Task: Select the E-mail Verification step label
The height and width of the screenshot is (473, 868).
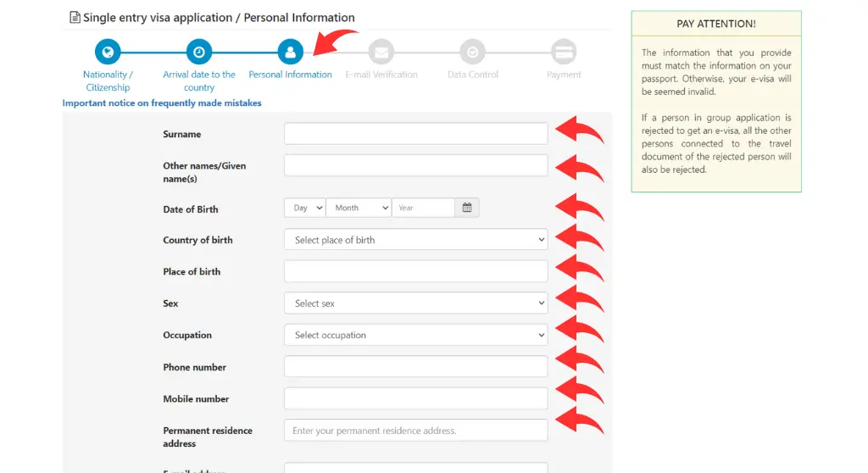Action: (x=381, y=75)
